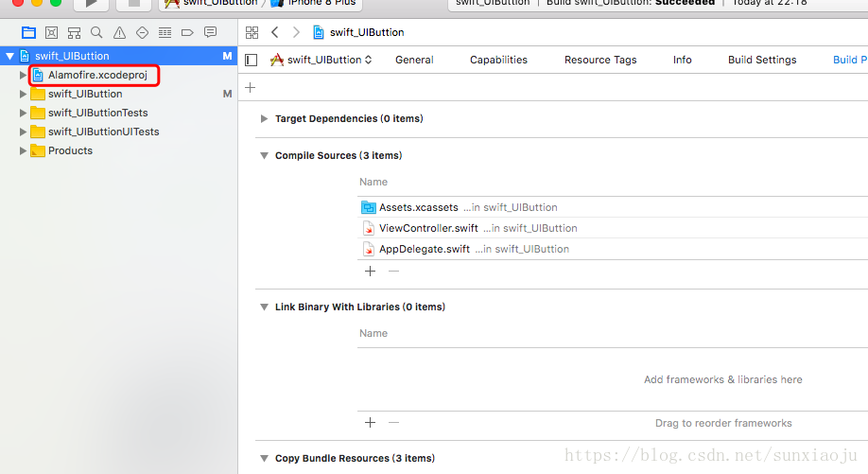868x474 pixels.
Task: Go back with the left chevron
Action: coord(274,32)
